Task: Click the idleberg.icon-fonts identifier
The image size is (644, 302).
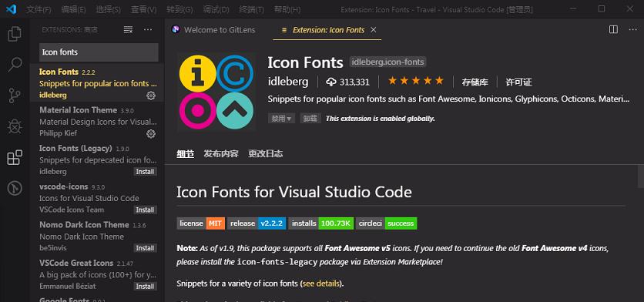Action: (387, 62)
